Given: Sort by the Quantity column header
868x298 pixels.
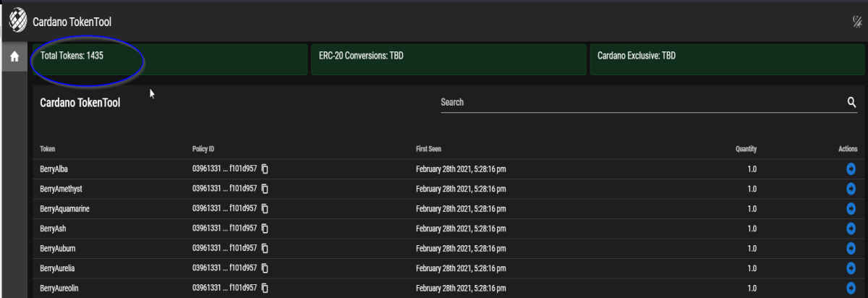Looking at the screenshot, I should (746, 149).
